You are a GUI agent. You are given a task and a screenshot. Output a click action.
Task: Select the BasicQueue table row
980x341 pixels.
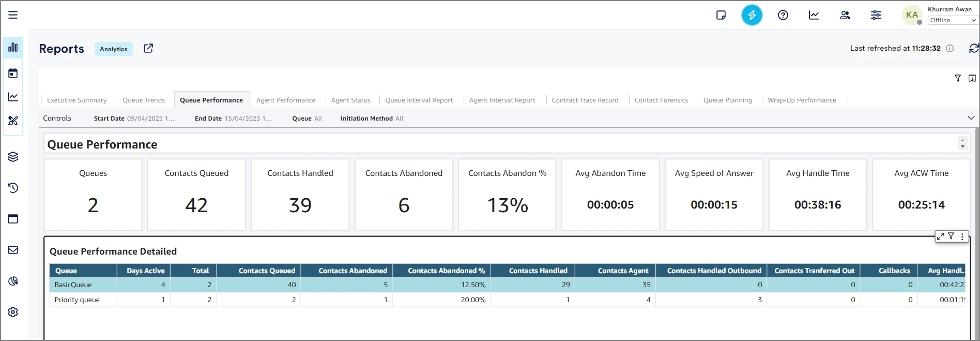point(73,285)
